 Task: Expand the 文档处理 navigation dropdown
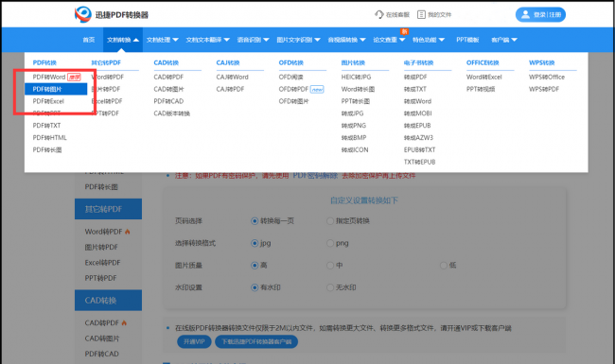(163, 40)
